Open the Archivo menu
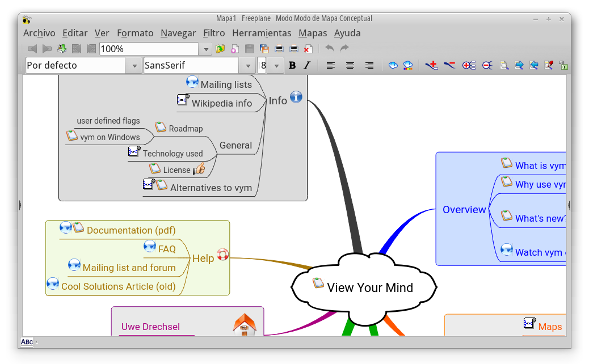 tap(39, 33)
